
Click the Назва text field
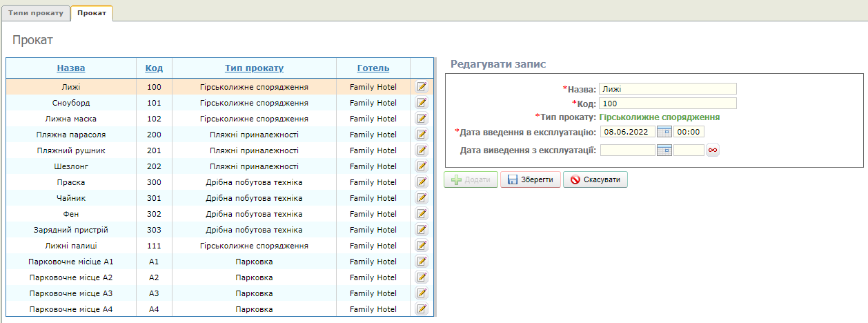pyautogui.click(x=667, y=89)
